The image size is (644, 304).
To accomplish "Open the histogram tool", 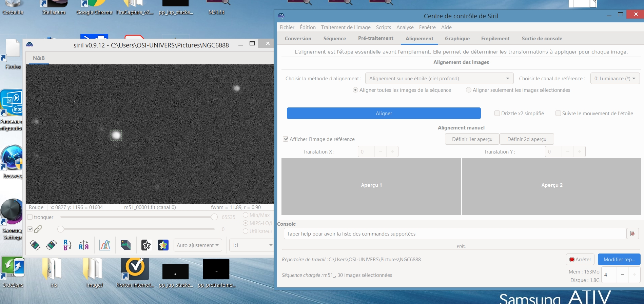I will tap(105, 245).
